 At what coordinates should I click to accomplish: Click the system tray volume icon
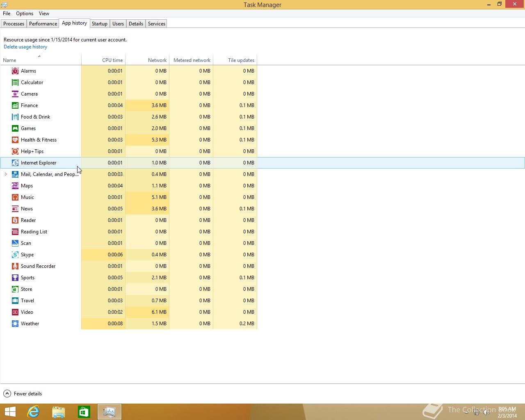487,412
